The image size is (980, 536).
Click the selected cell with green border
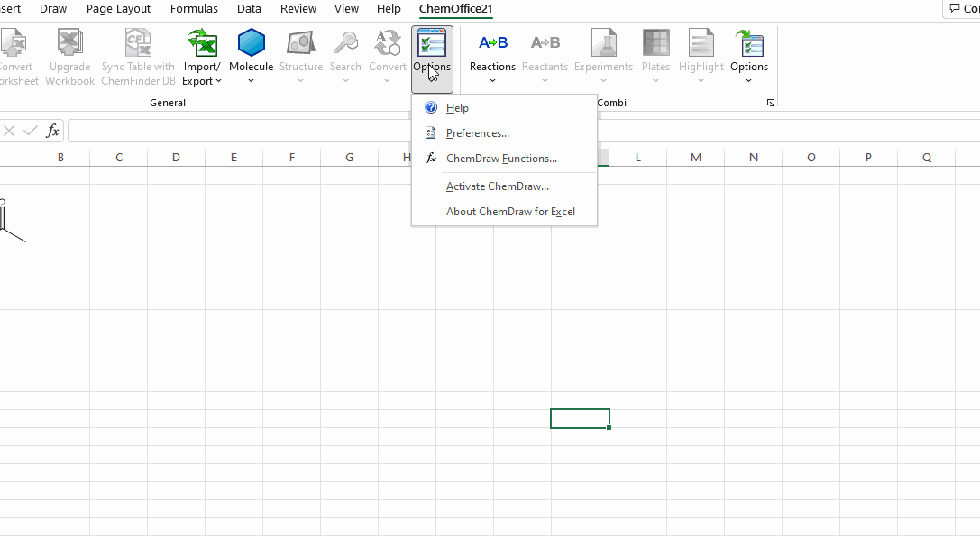tap(580, 419)
